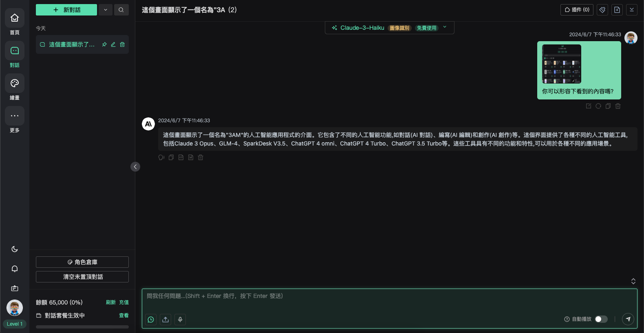Edit the user message with the pencil icon

point(589,106)
